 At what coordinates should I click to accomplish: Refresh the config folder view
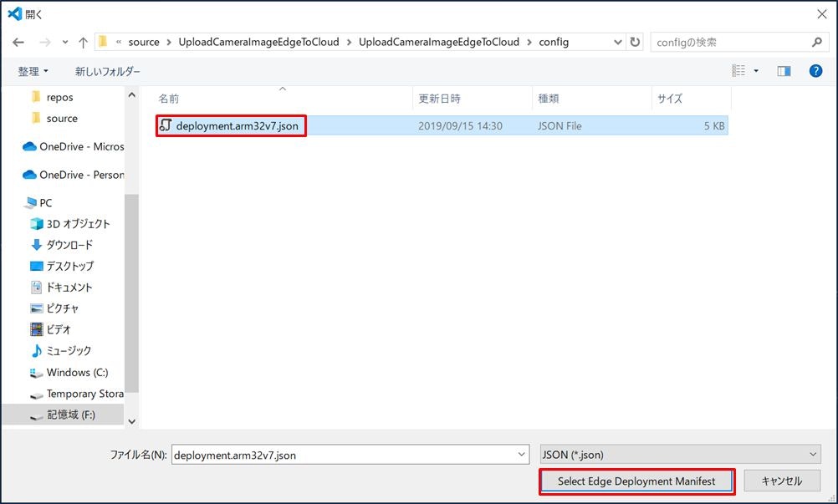(x=635, y=42)
